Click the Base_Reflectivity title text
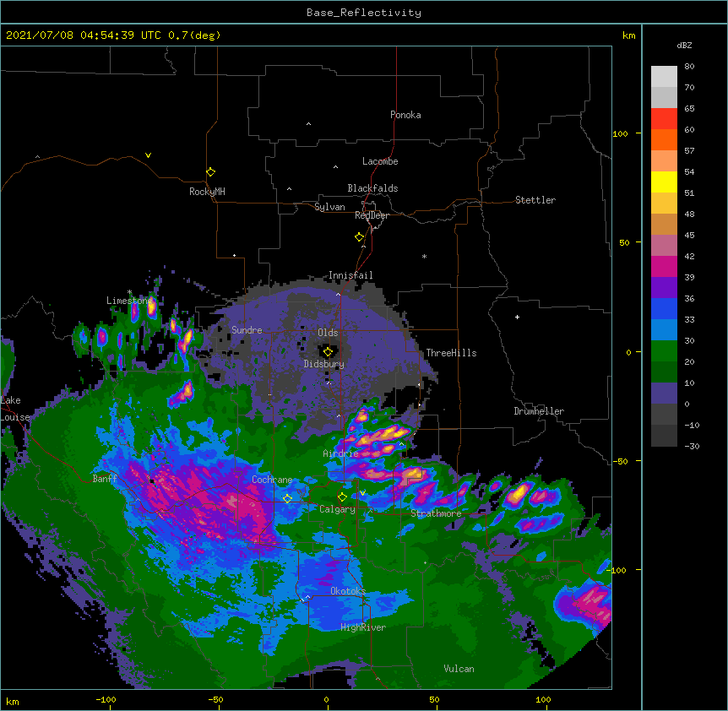Image resolution: width=728 pixels, height=711 pixels. [364, 13]
